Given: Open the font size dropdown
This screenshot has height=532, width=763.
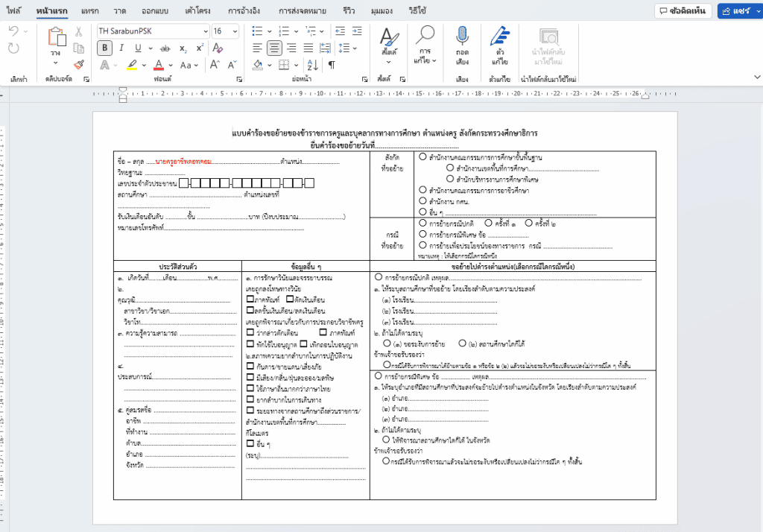Looking at the screenshot, I should pyautogui.click(x=235, y=31).
